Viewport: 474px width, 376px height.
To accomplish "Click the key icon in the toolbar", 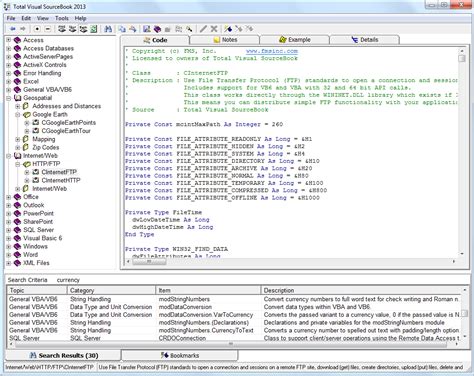I will coord(189,29).
